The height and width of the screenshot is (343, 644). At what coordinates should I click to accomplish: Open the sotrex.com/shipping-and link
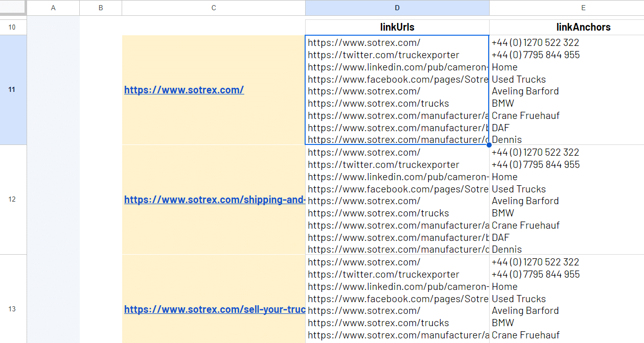(214, 200)
